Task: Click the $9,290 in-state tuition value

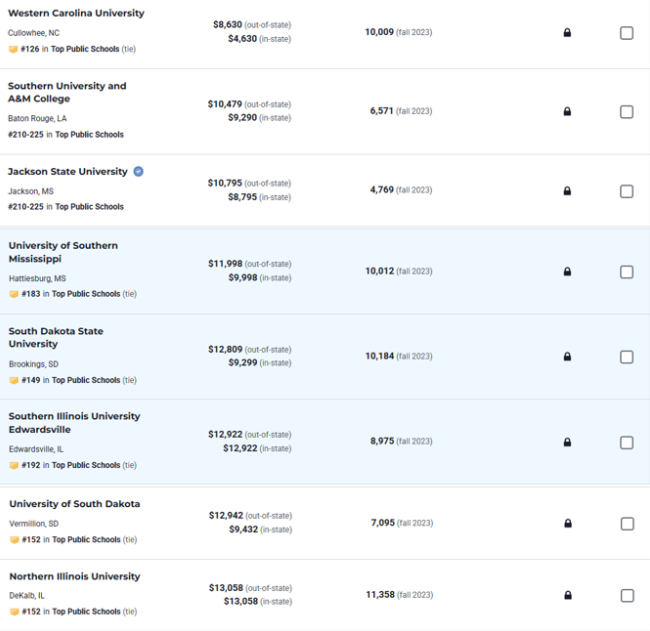Action: tap(243, 118)
